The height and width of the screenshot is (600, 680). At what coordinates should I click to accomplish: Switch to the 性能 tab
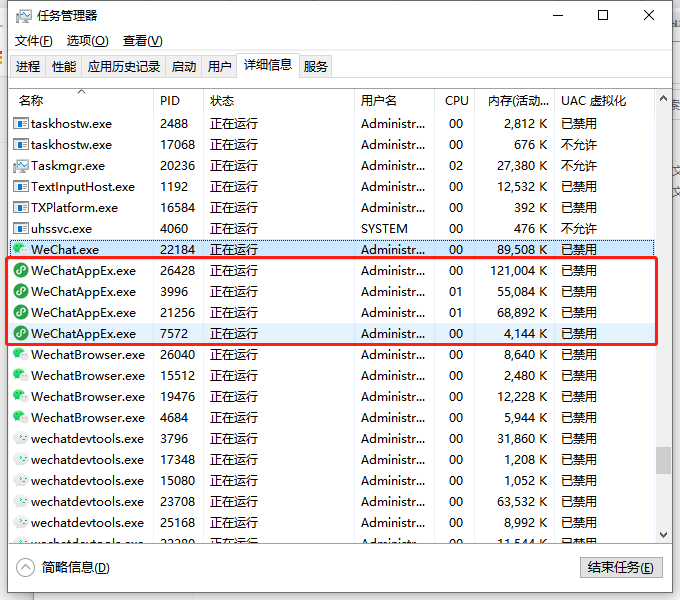(x=64, y=66)
